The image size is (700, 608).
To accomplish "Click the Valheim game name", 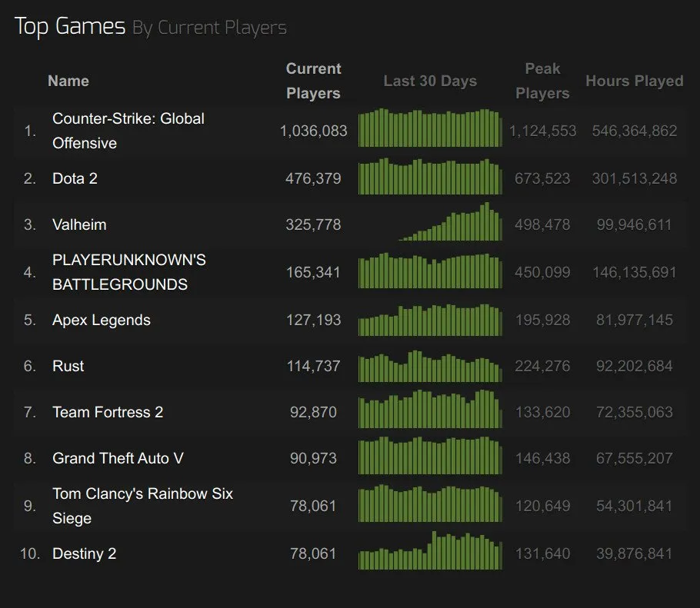I will coord(79,224).
